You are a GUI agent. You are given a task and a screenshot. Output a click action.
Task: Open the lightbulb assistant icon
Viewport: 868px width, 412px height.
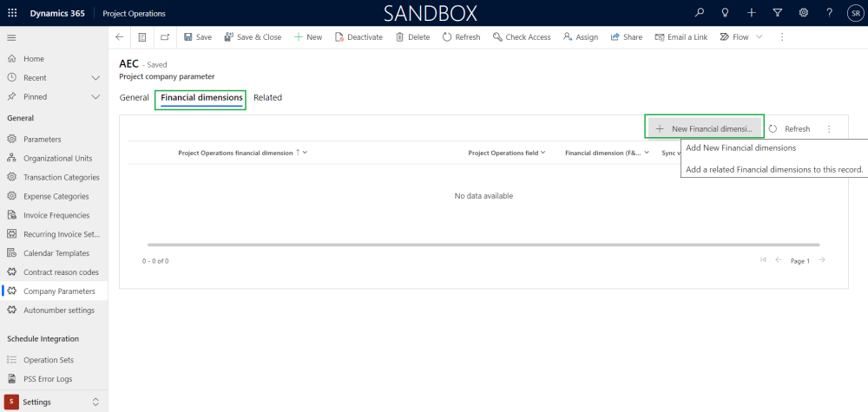725,13
